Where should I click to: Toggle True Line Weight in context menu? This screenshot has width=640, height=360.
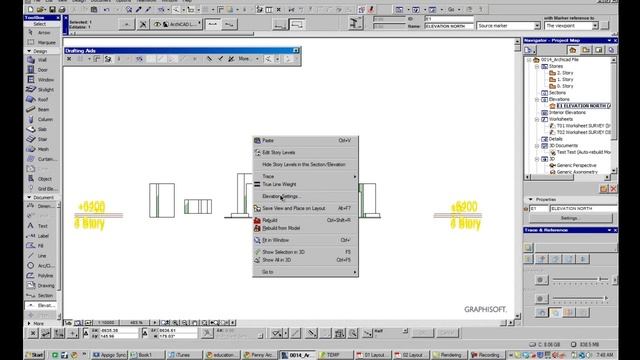point(305,184)
